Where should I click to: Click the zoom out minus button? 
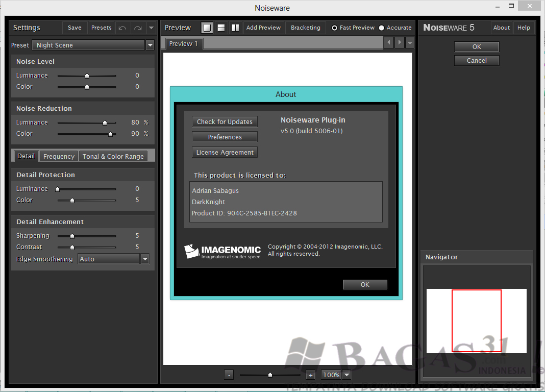click(229, 375)
